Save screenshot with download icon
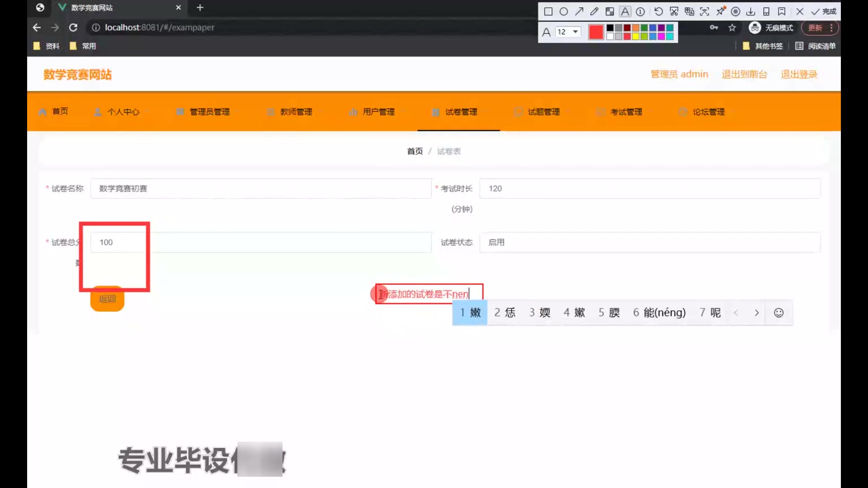This screenshot has width=868, height=488. (x=751, y=11)
